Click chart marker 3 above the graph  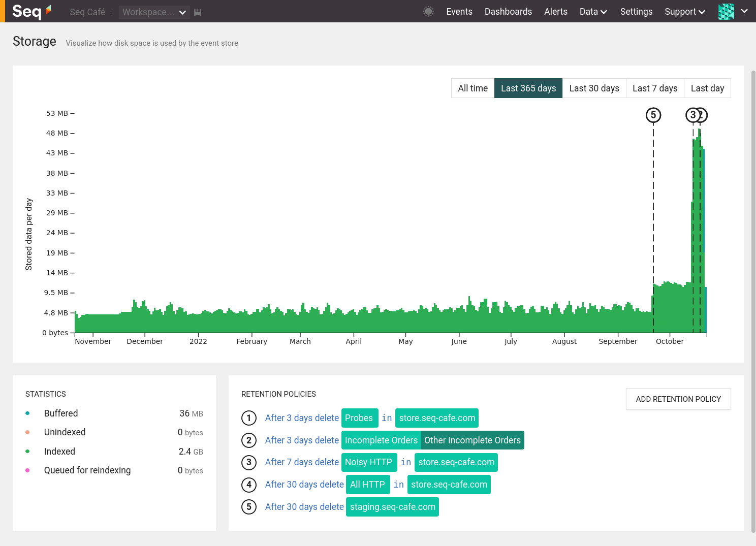pyautogui.click(x=692, y=115)
